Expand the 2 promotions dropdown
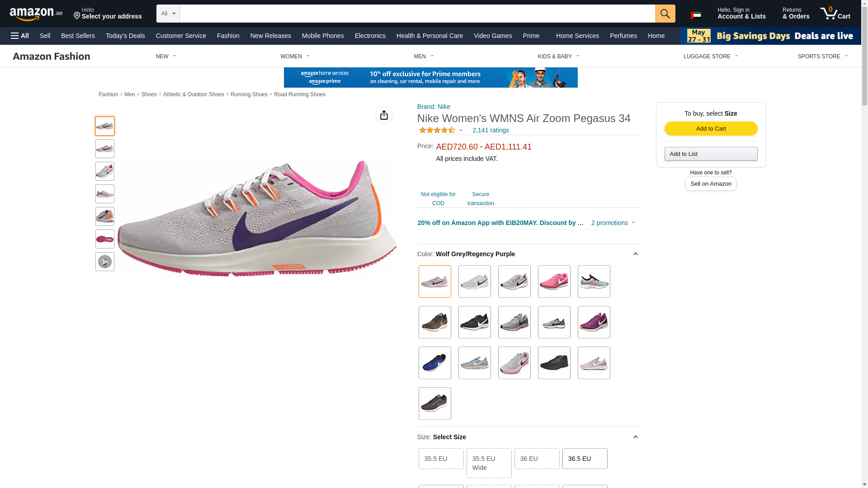The height and width of the screenshot is (488, 868). coord(613,223)
